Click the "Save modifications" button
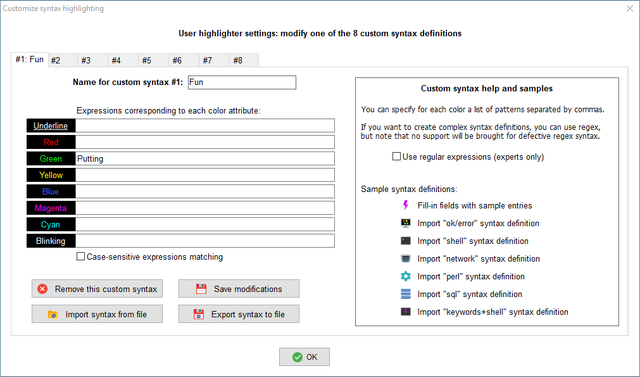 (239, 289)
